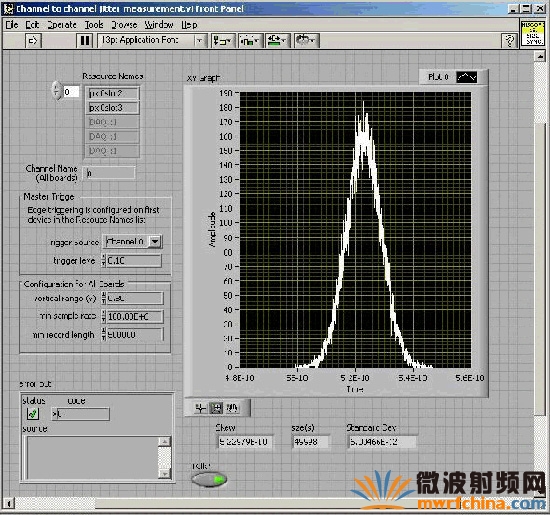
Task: Click the Pause button in toolbar
Action: coord(85,41)
